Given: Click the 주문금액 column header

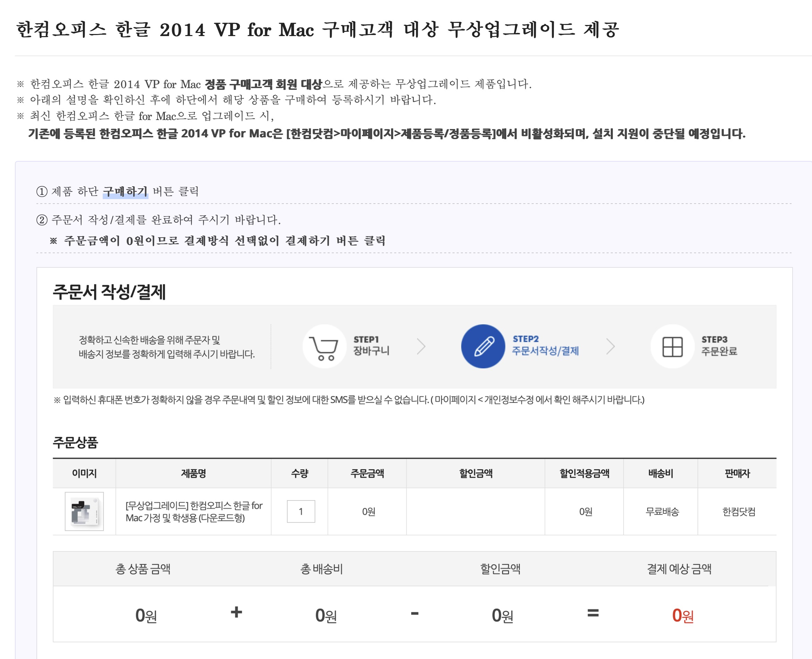Looking at the screenshot, I should pyautogui.click(x=367, y=473).
